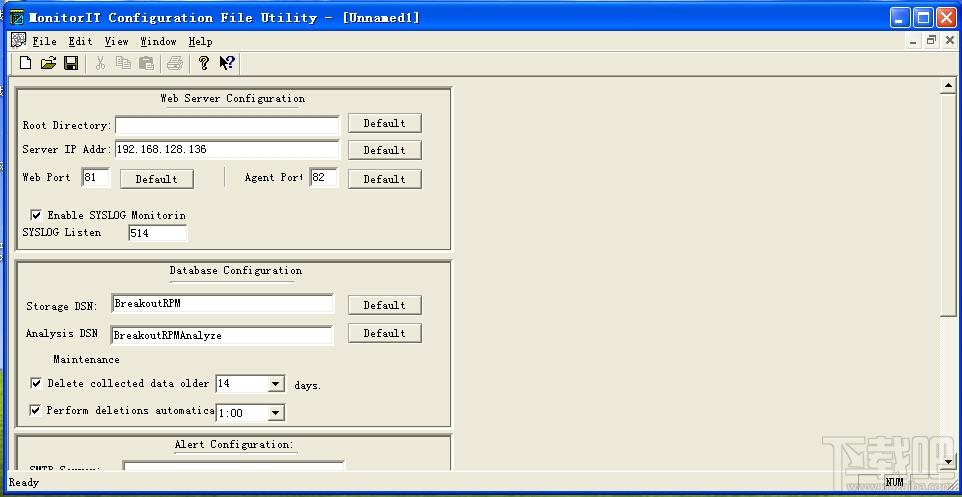Viewport: 962px width, 497px height.
Task: Click the vertical scrollbar thumb
Action: [x=948, y=206]
